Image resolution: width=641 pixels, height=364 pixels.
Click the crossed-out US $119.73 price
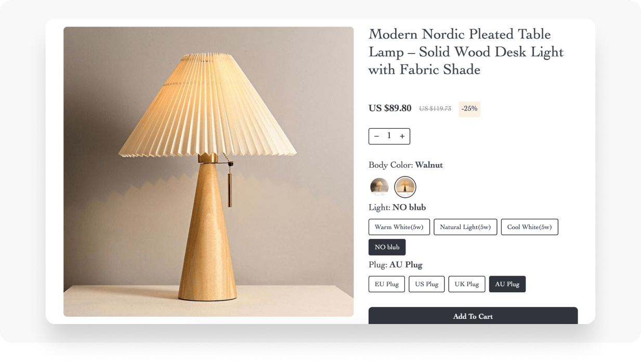tap(435, 109)
